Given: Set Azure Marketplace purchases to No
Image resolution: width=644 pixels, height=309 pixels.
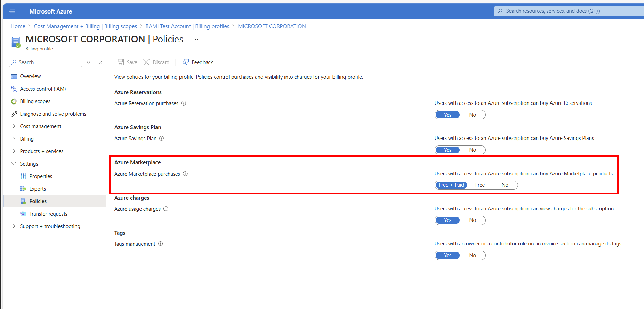Looking at the screenshot, I should [x=505, y=185].
